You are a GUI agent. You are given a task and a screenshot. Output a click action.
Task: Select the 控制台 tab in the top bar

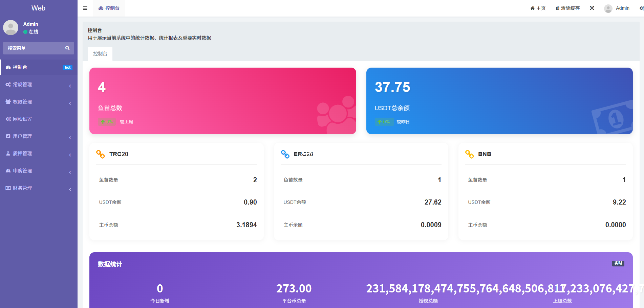click(x=109, y=8)
